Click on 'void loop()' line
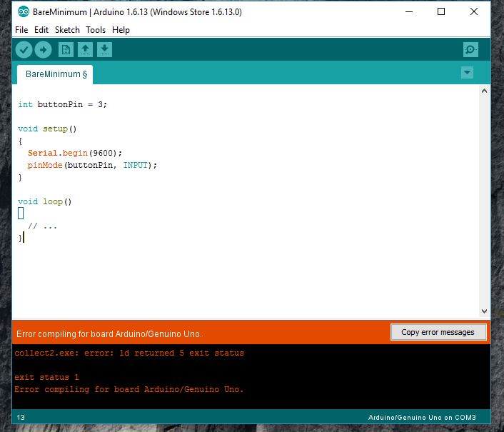 point(45,202)
